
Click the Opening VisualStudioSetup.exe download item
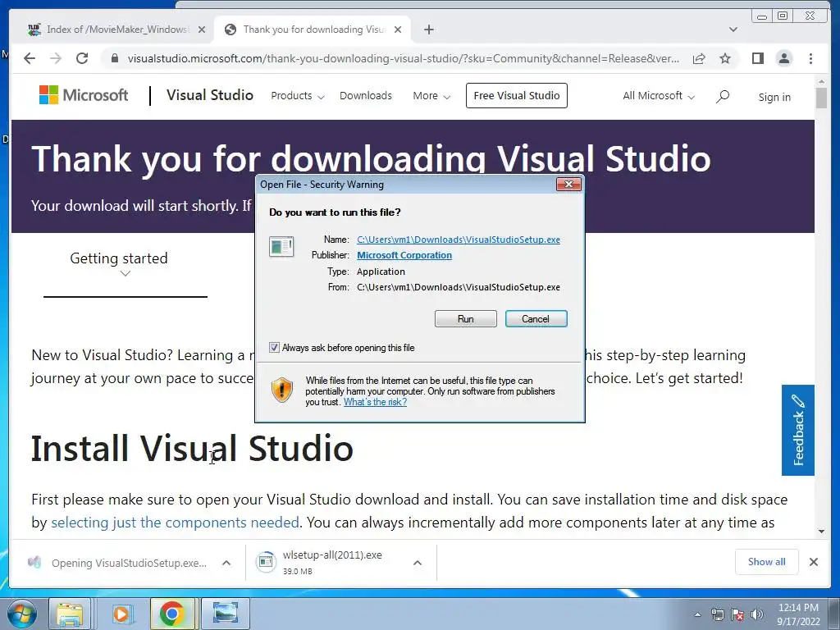118,563
